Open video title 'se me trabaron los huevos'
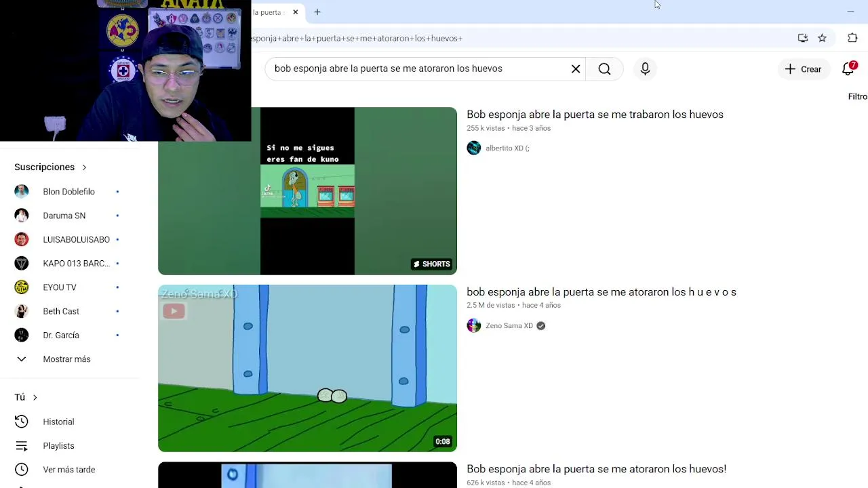This screenshot has height=488, width=868. [595, 115]
